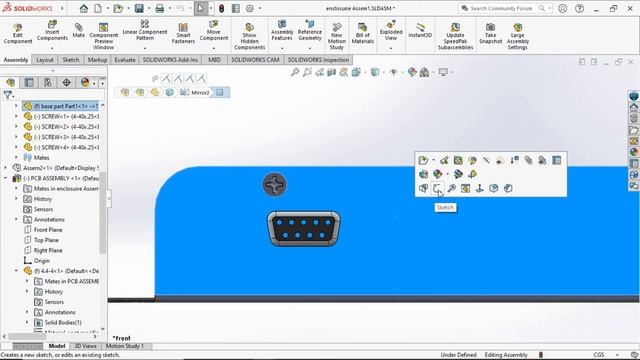Expand the Assem2<1> subassembly
The width and height of the screenshot is (640, 360).
(6, 168)
